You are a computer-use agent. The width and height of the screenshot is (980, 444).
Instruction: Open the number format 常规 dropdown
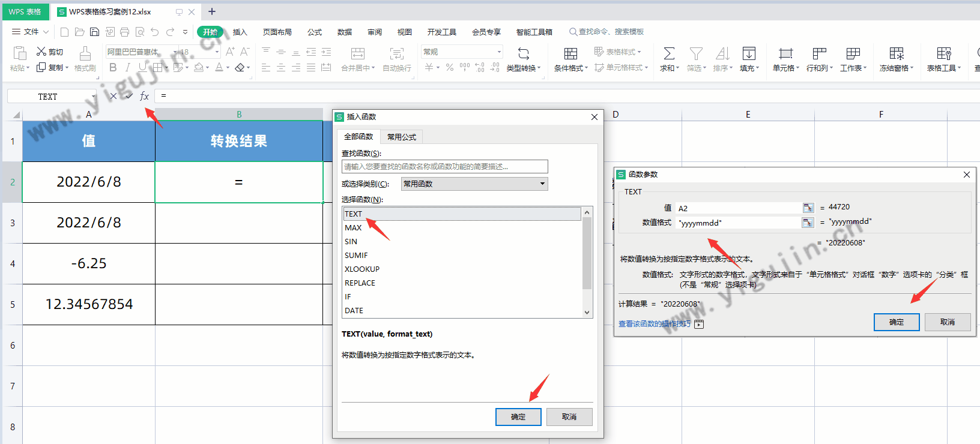point(499,52)
